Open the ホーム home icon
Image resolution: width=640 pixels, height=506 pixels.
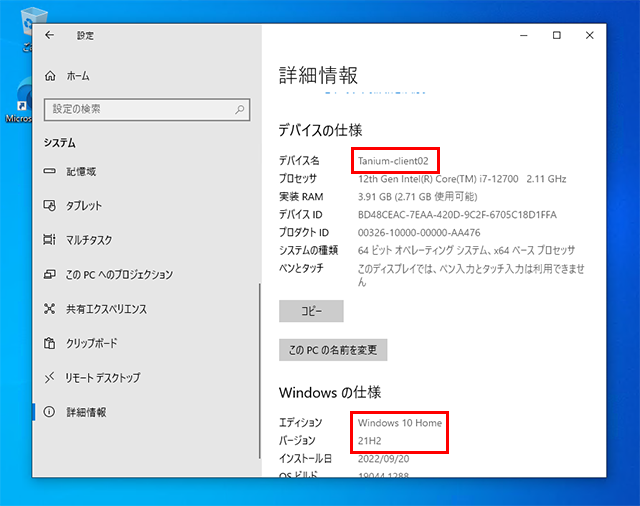pos(50,75)
